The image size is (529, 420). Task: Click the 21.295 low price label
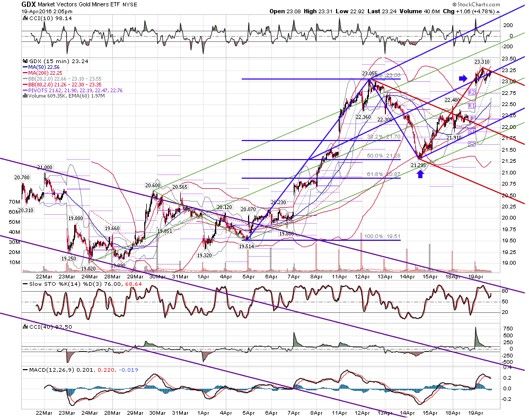418,165
